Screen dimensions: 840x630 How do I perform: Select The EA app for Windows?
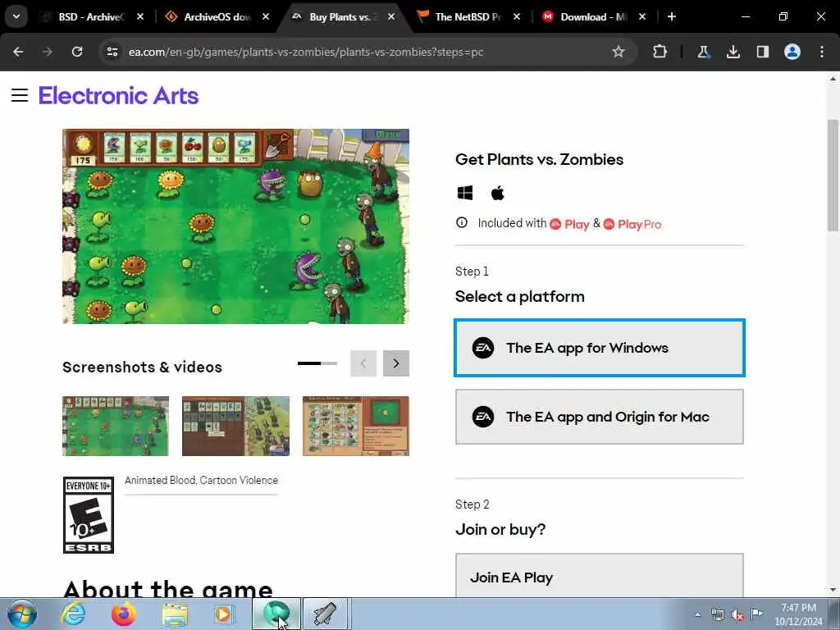click(x=600, y=348)
